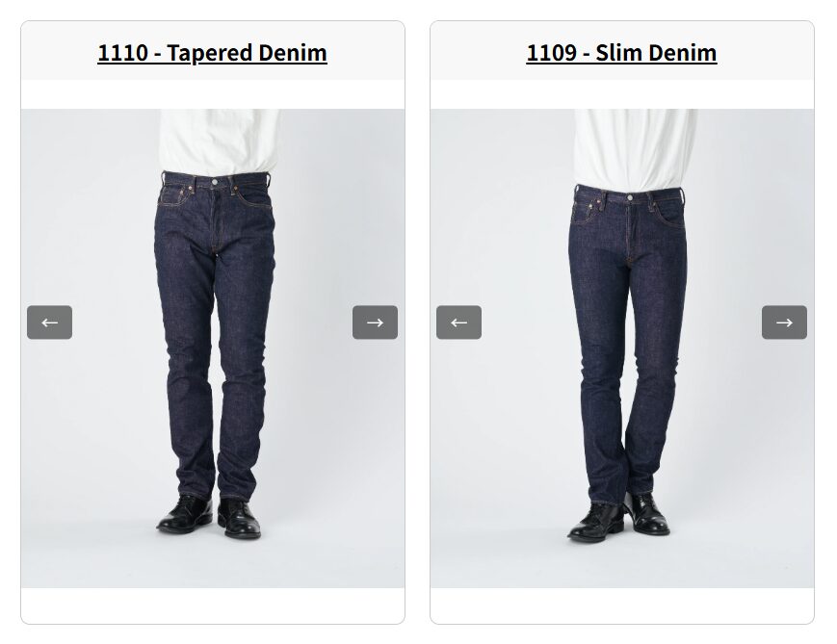Show previous photo of Slim Denim
The height and width of the screenshot is (644, 837).
click(x=459, y=322)
